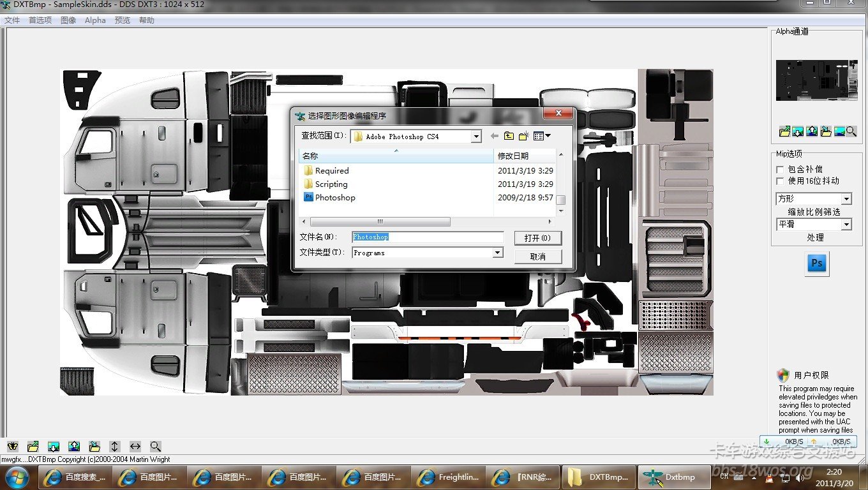Click the magnifier icon under Alpha channel preview
Screen dimensions: 868x490
tap(851, 131)
